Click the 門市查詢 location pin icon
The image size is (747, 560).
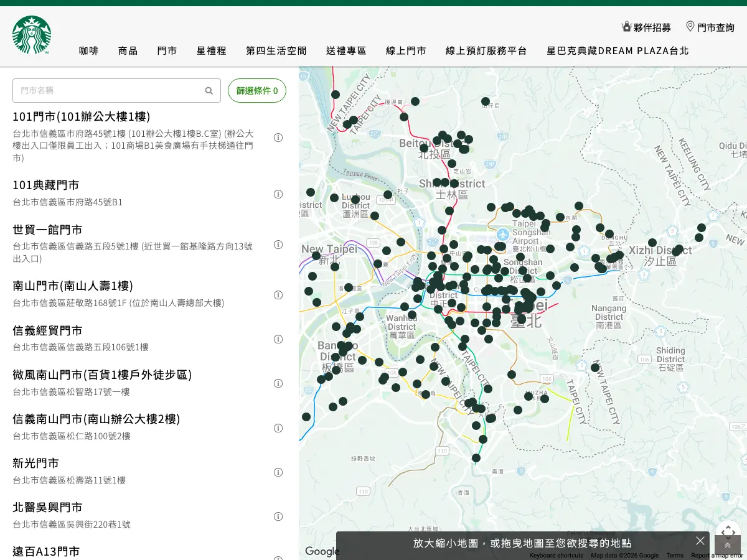(x=690, y=26)
